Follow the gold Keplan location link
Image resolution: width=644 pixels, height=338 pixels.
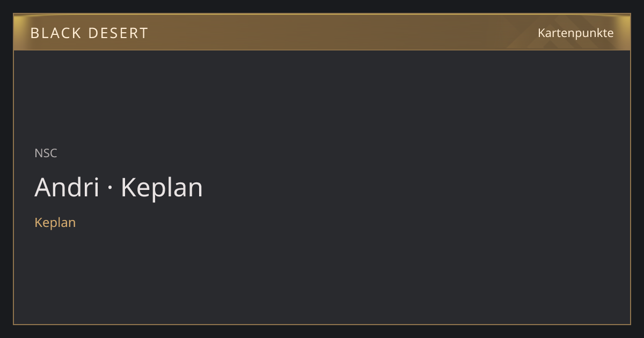(x=55, y=222)
